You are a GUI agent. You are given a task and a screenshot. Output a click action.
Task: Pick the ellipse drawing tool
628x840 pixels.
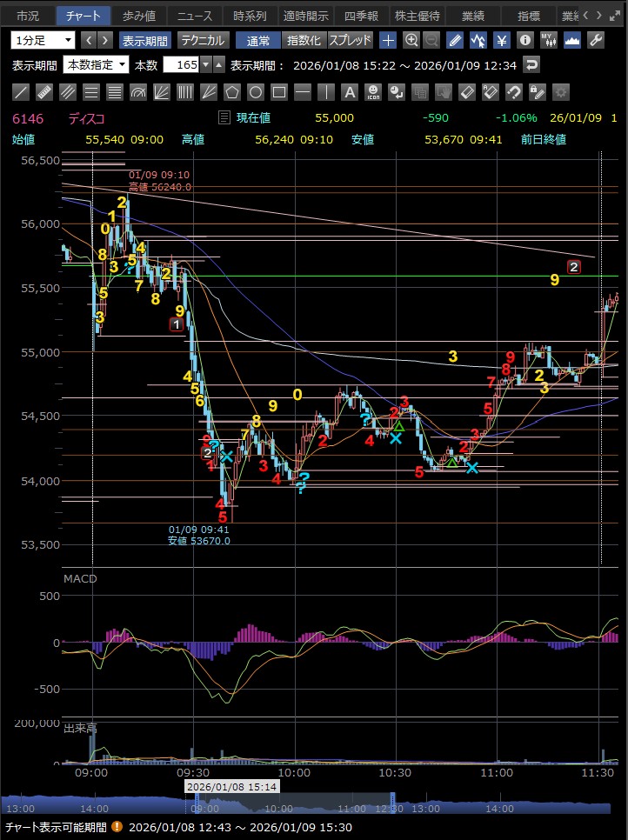coord(256,92)
